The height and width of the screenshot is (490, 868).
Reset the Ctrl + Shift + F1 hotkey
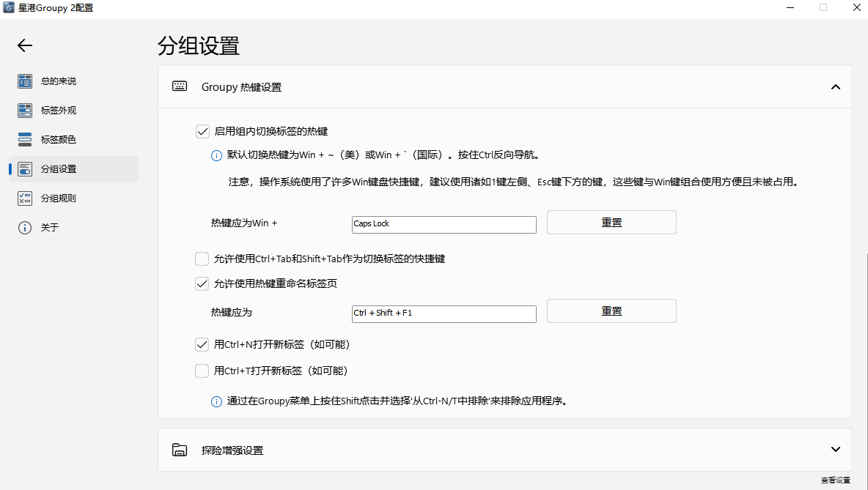coord(611,311)
